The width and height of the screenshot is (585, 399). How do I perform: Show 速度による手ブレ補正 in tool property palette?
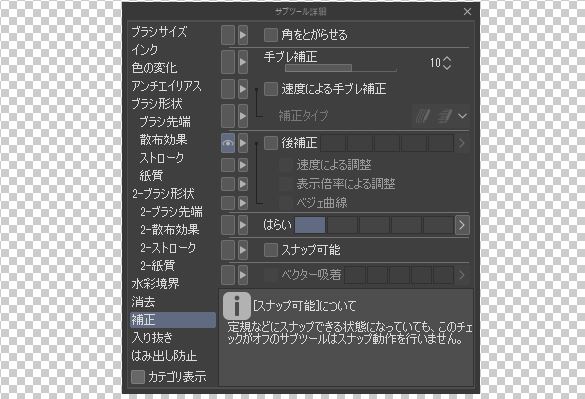228,89
